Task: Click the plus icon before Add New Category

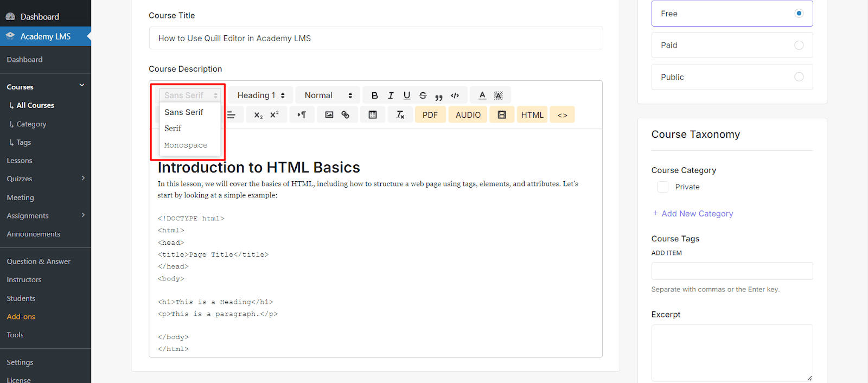Action: tap(655, 213)
